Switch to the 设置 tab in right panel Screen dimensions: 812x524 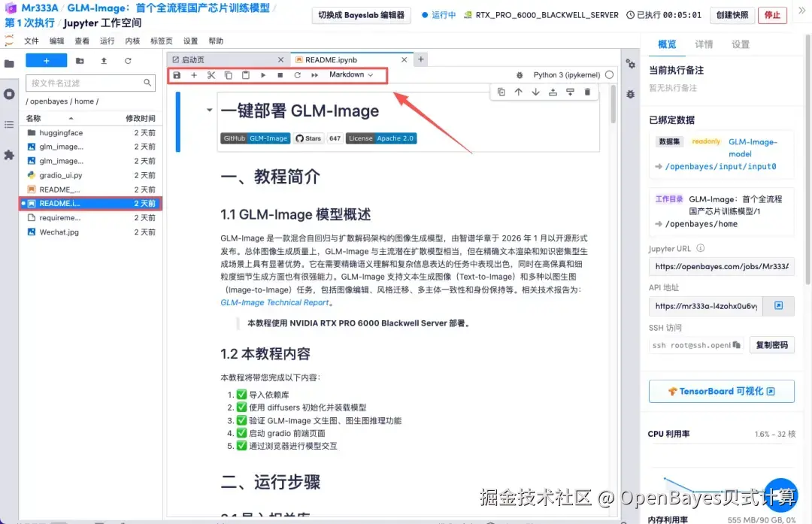click(x=741, y=44)
